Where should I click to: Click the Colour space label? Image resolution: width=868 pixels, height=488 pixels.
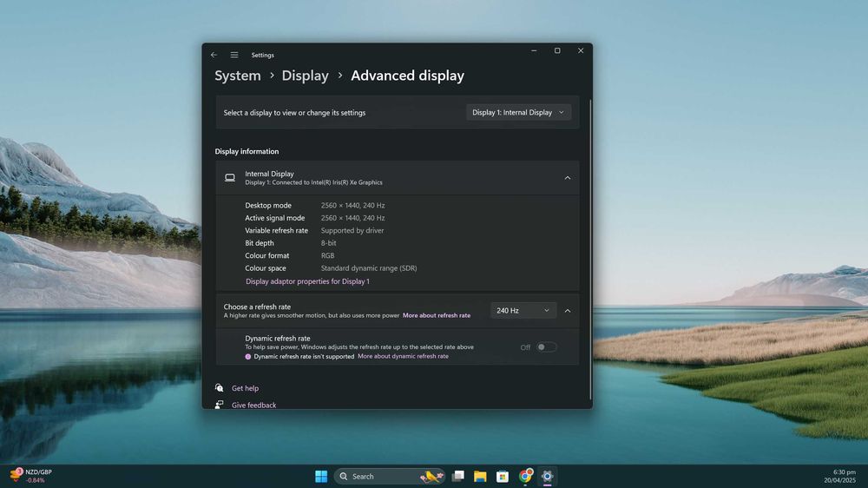pos(266,268)
